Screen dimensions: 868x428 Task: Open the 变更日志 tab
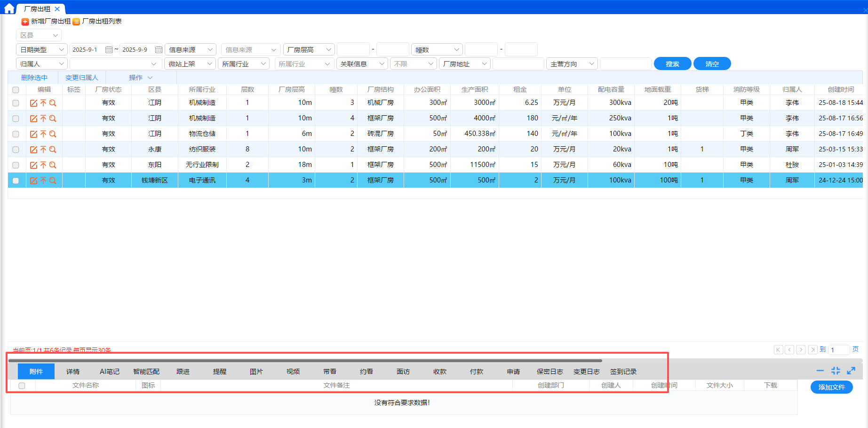click(586, 372)
